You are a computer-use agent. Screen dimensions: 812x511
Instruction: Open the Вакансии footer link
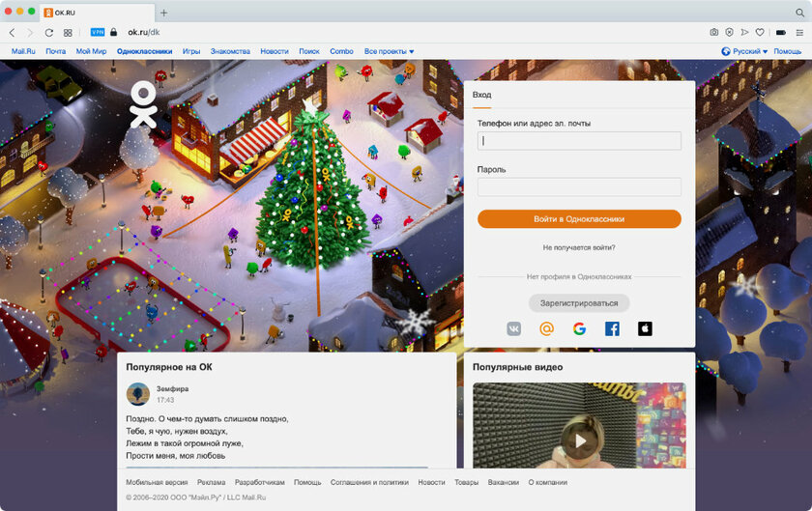pos(504,483)
